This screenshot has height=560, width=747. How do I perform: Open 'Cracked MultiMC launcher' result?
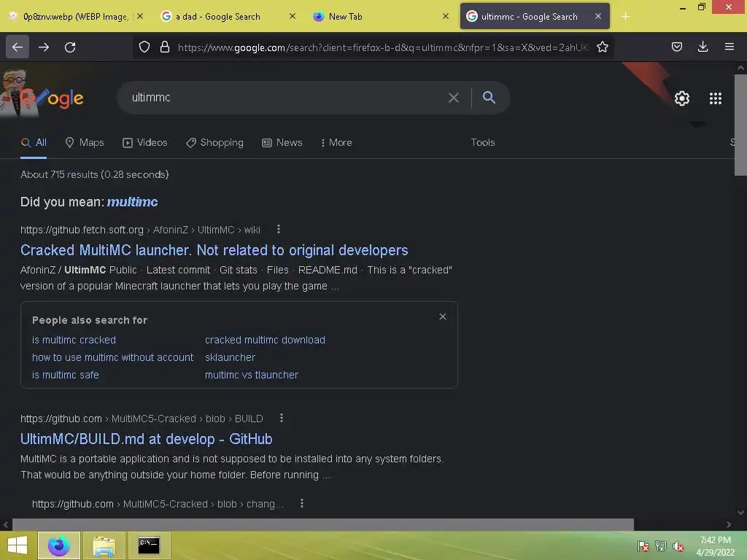tap(214, 250)
